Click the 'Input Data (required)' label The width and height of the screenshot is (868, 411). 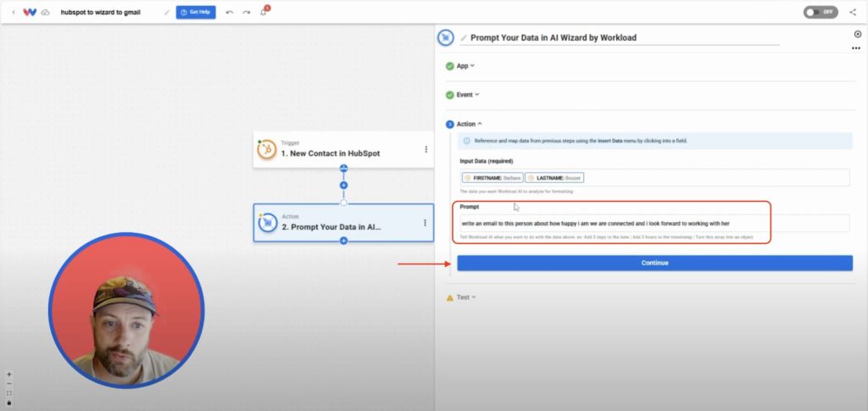pyautogui.click(x=487, y=161)
